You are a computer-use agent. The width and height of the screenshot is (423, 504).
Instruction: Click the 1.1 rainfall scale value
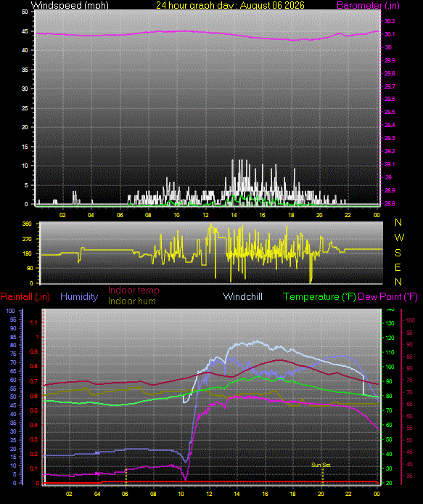click(34, 322)
